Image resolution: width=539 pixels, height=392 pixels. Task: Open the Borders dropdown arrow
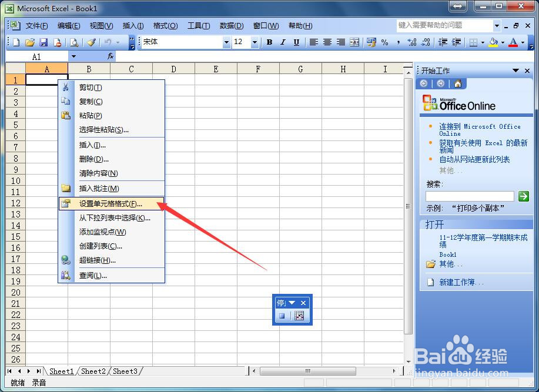coord(483,42)
